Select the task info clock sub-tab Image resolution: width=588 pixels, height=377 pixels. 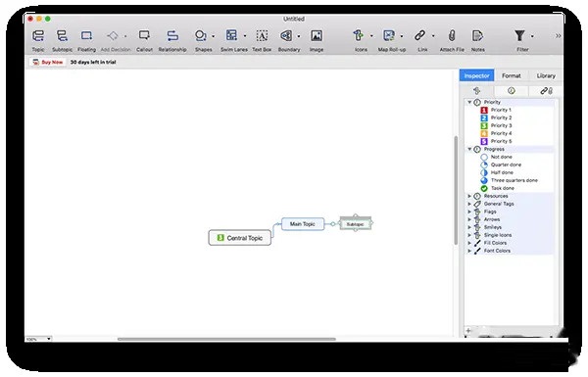click(512, 91)
